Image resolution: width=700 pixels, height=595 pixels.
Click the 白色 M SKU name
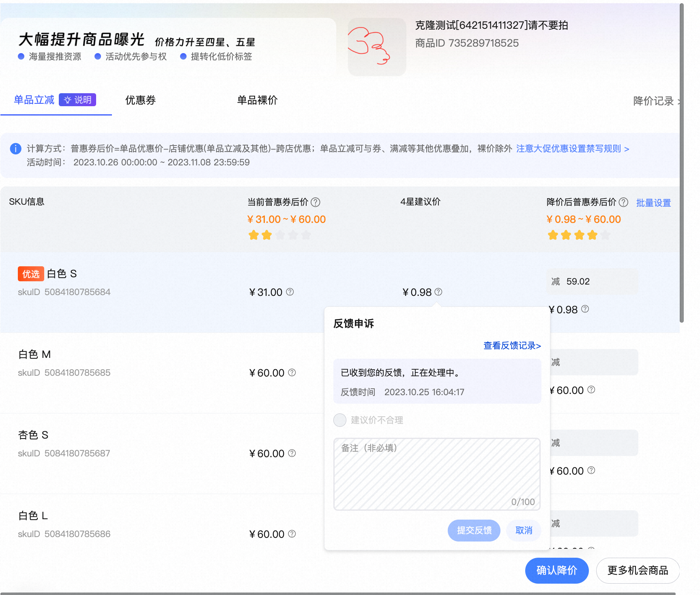34,354
